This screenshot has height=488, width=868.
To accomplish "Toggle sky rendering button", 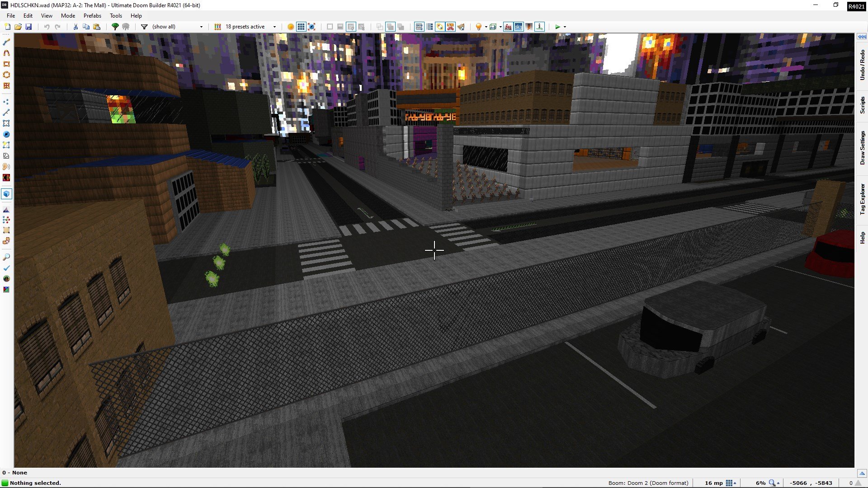I will [x=519, y=27].
